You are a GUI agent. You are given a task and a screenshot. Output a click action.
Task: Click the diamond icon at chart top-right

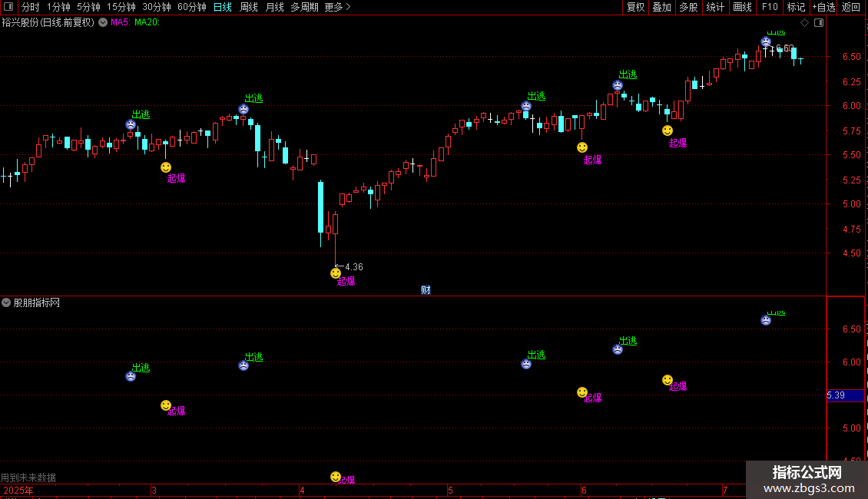click(x=804, y=23)
